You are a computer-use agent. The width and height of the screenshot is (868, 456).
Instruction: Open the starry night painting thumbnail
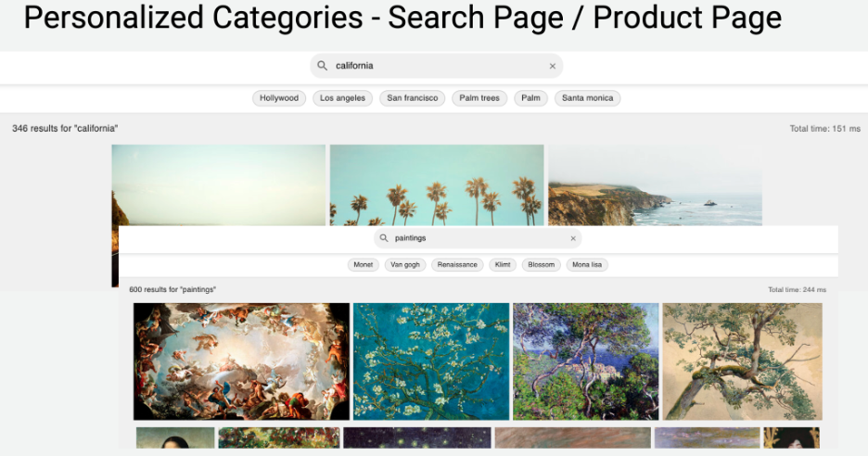click(x=416, y=437)
